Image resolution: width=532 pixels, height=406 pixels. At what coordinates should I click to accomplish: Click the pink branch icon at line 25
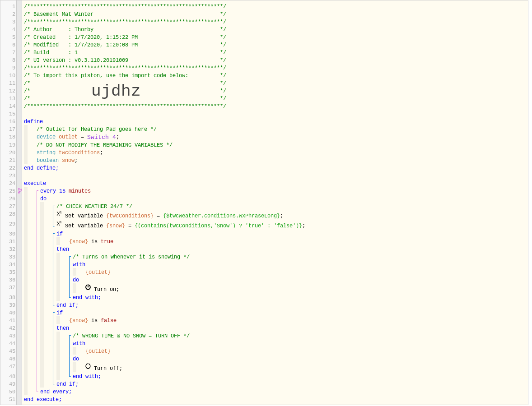(x=20, y=191)
